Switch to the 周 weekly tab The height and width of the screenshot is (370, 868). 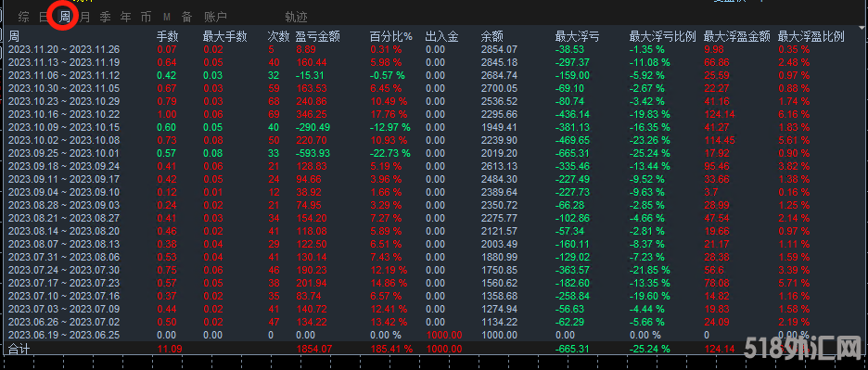point(64,18)
